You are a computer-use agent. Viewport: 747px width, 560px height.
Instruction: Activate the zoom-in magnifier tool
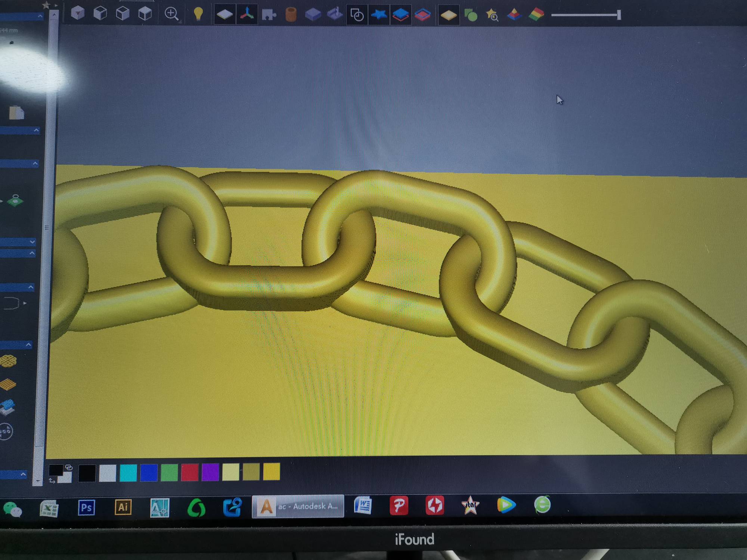tap(171, 14)
